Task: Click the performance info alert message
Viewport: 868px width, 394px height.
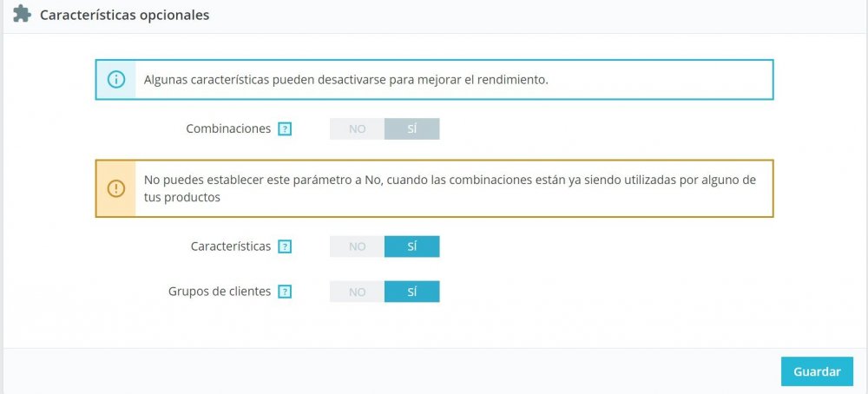Action: pos(345,79)
